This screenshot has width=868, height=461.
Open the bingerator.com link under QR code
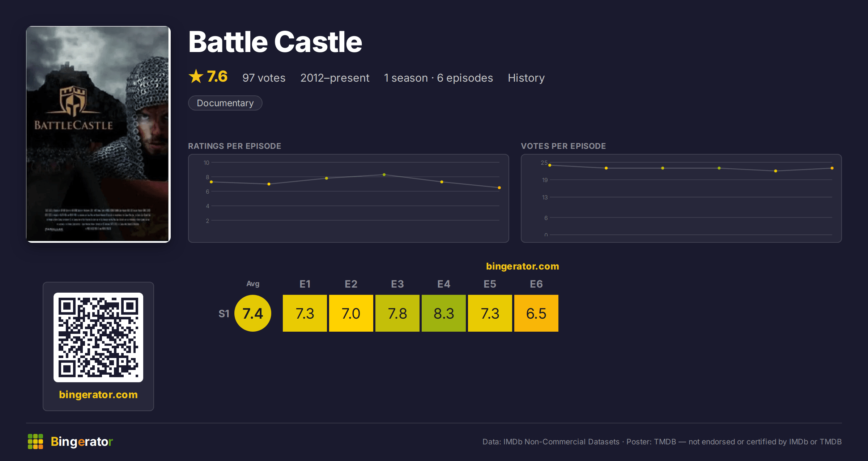point(98,395)
